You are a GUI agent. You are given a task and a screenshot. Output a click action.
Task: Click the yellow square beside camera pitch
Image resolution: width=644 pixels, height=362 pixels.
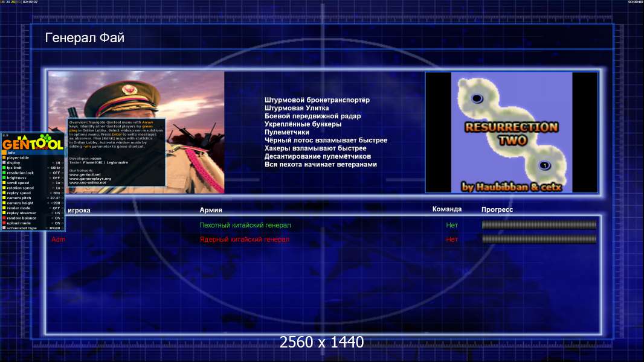pyautogui.click(x=4, y=198)
